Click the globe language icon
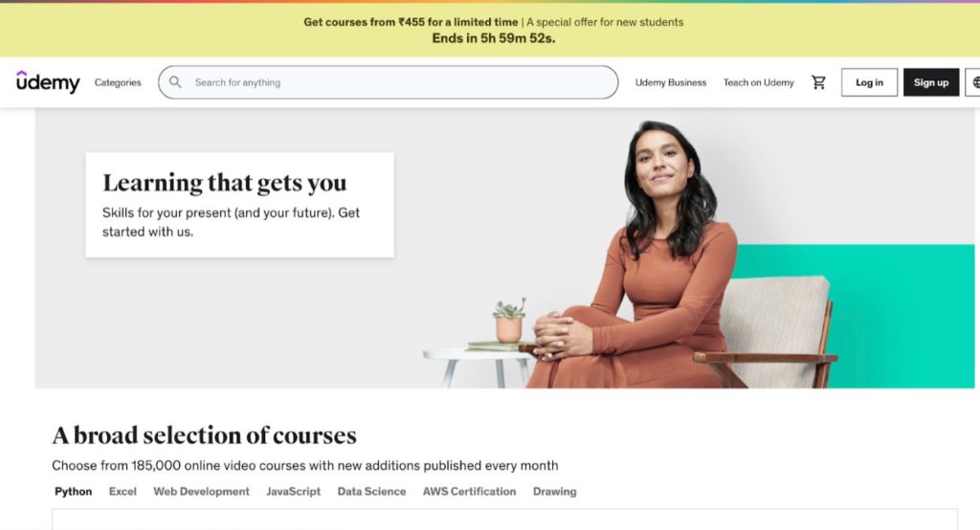This screenshot has width=980, height=530. [973, 82]
